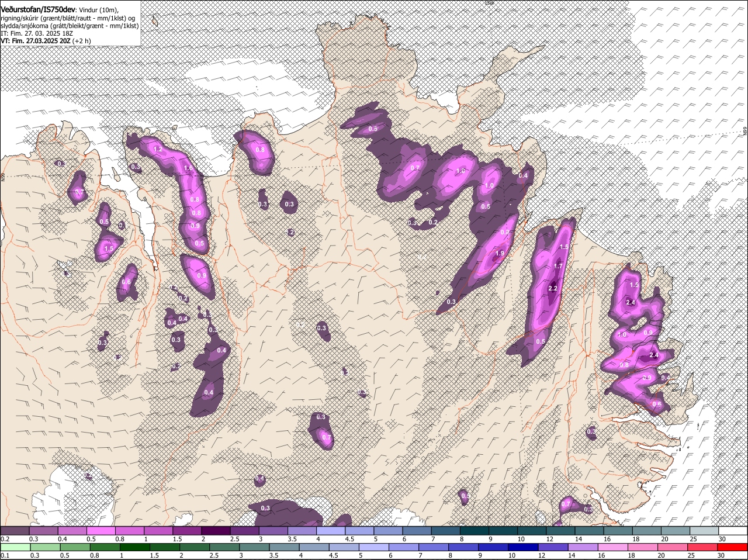Click the pale green swatch starting at 0.1
The height and width of the screenshot is (560, 748).
tap(16, 547)
